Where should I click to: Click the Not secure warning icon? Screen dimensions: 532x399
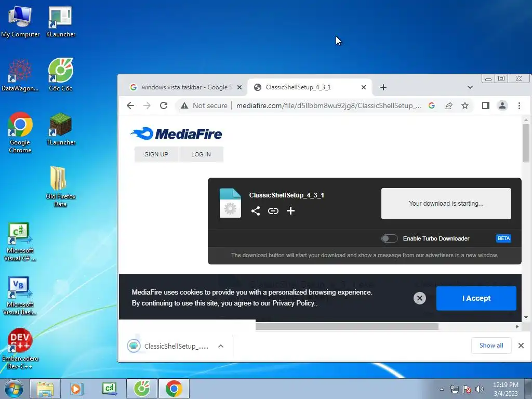pyautogui.click(x=184, y=105)
